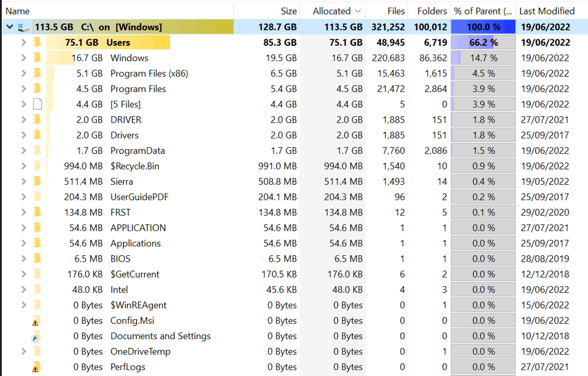Expand the ProgramData folder
Image resolution: width=588 pixels, height=376 pixels.
tap(23, 151)
